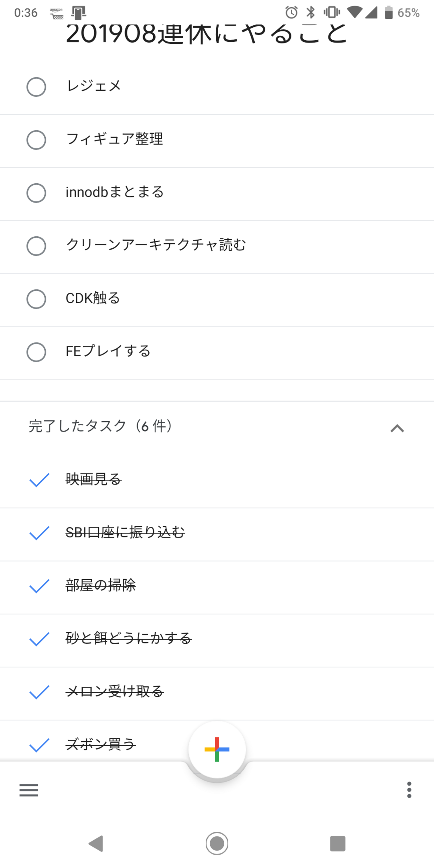Open completed task SBI口座に振り込む
Image resolution: width=434 pixels, height=868 pixels.
point(125,533)
